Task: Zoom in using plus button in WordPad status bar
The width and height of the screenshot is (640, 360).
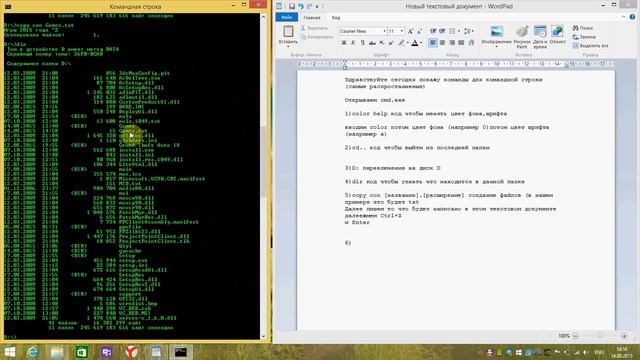Action: coord(624,336)
